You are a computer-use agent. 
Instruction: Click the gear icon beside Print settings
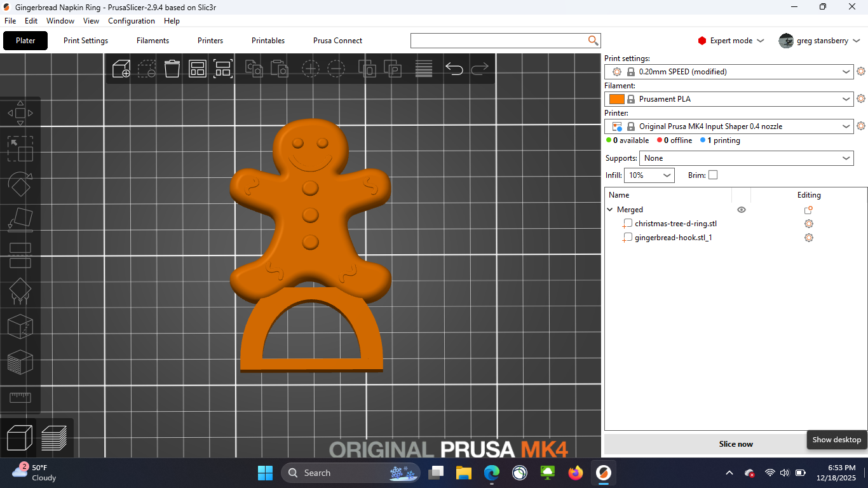861,72
